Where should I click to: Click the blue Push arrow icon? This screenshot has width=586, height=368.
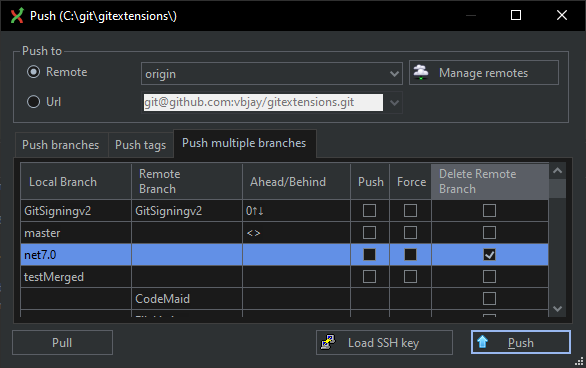click(482, 342)
